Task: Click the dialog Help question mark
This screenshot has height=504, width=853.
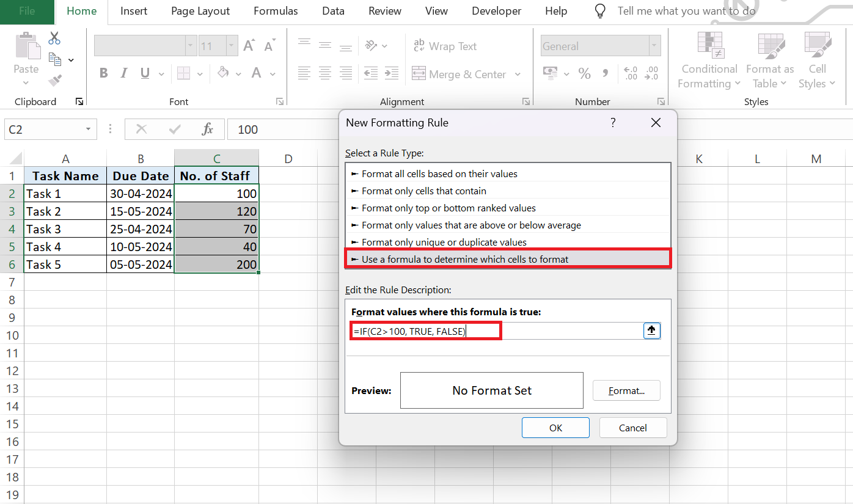Action: [613, 123]
